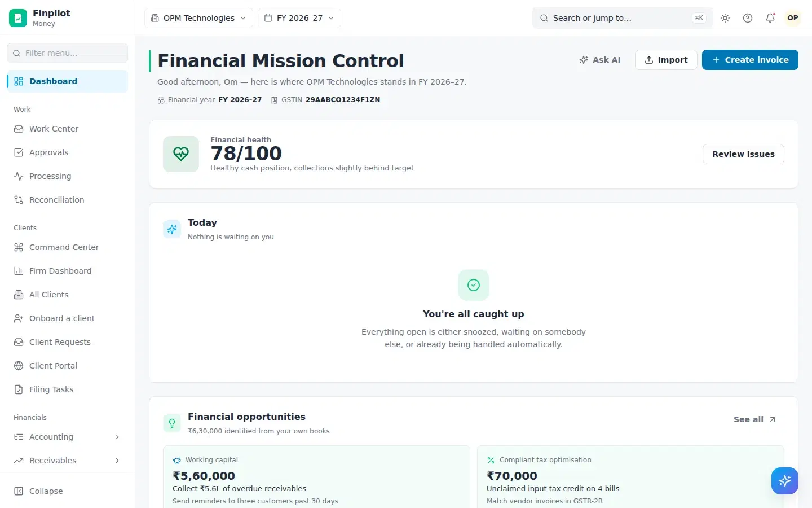Collapse the sidebar

click(67, 491)
